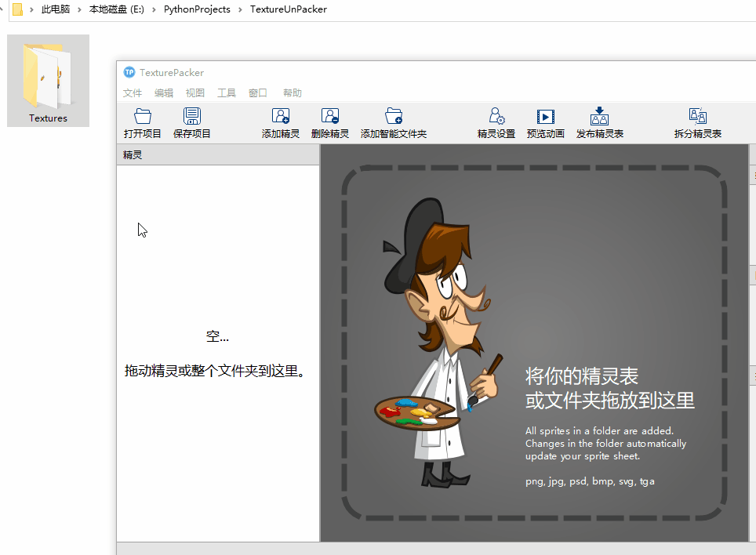Open 精灵设置 sprite settings

pyautogui.click(x=496, y=123)
